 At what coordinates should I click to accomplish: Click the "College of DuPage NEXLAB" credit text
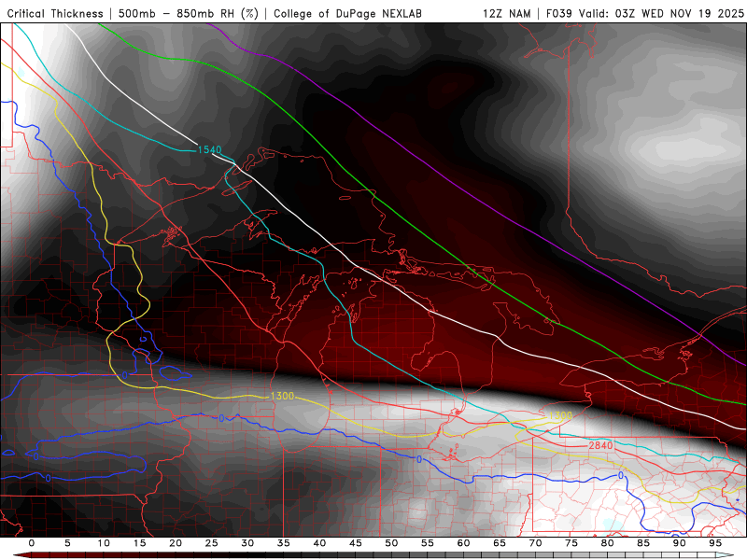click(347, 13)
